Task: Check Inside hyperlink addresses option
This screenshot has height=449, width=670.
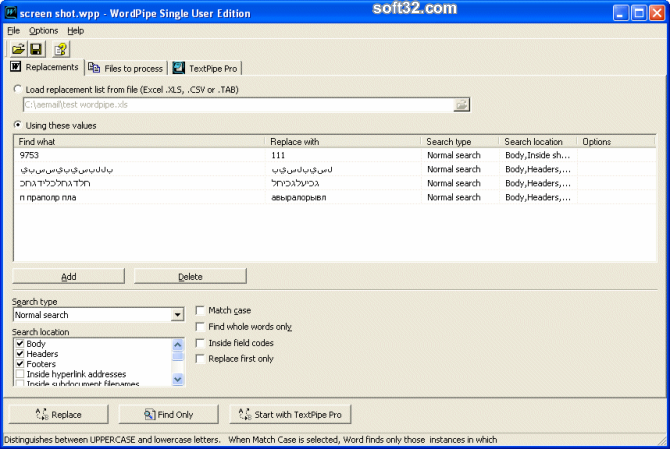Action: [20, 374]
